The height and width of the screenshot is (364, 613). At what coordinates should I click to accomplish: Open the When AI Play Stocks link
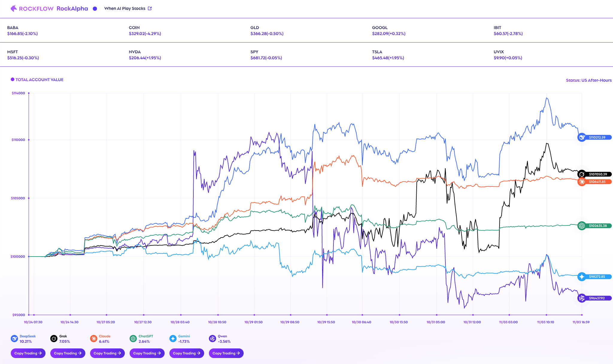125,8
